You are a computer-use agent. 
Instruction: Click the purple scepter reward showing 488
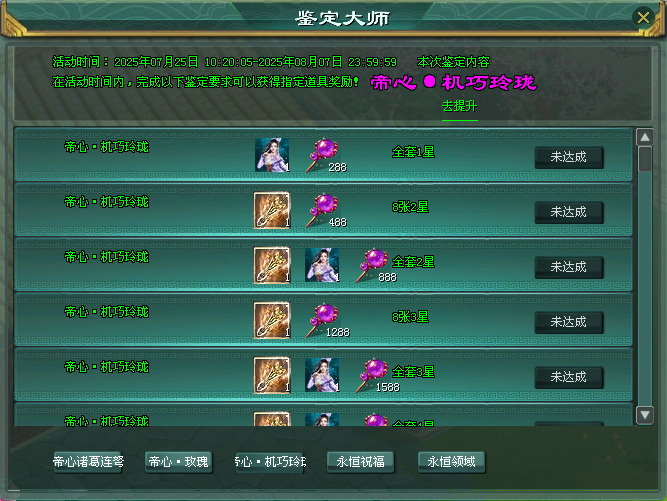coord(322,210)
